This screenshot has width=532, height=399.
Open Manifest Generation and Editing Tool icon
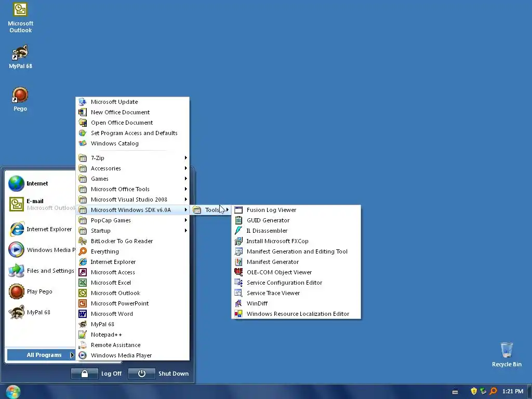point(238,252)
